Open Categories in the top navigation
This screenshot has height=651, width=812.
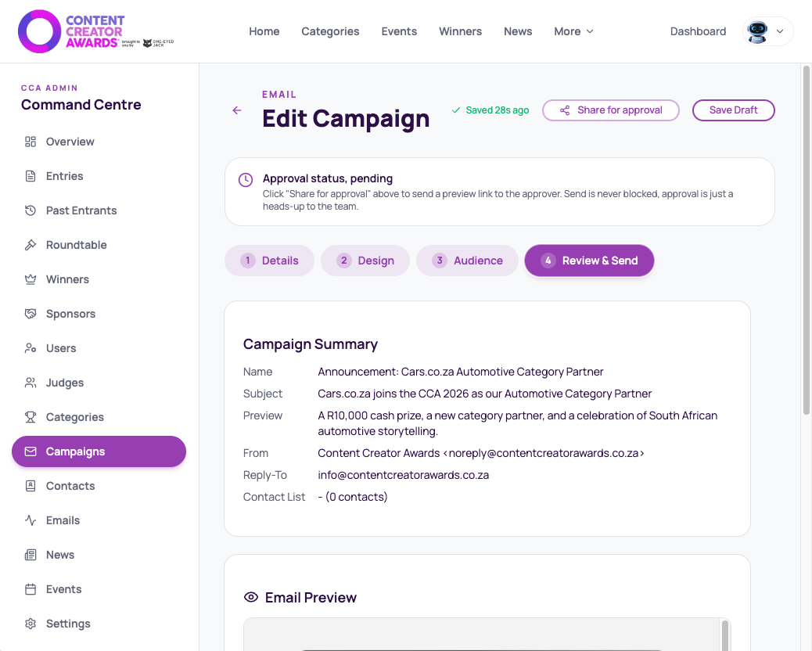[330, 31]
